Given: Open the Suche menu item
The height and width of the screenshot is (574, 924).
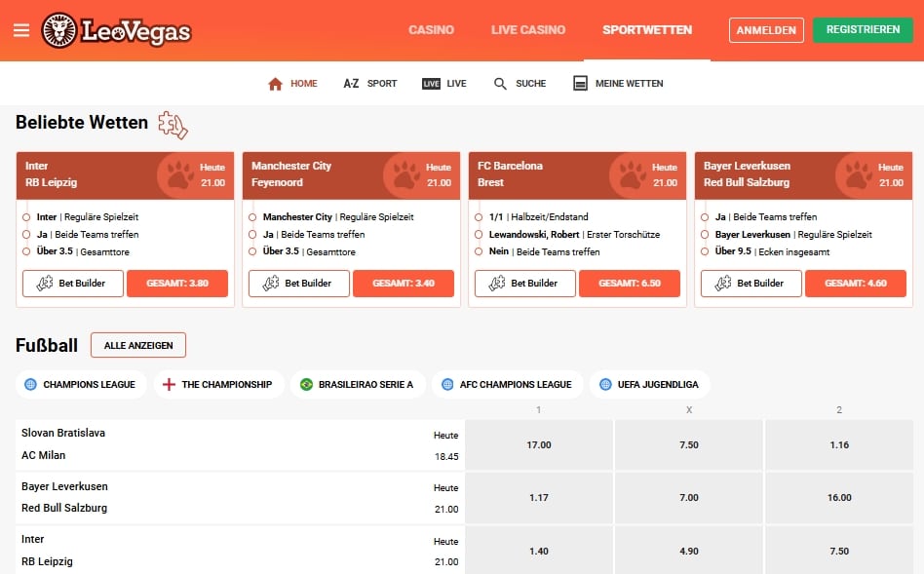Looking at the screenshot, I should click(520, 84).
